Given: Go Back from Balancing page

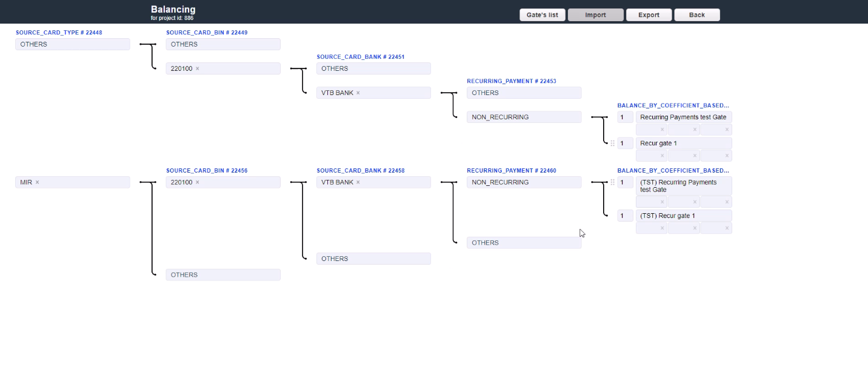Looking at the screenshot, I should pos(696,15).
